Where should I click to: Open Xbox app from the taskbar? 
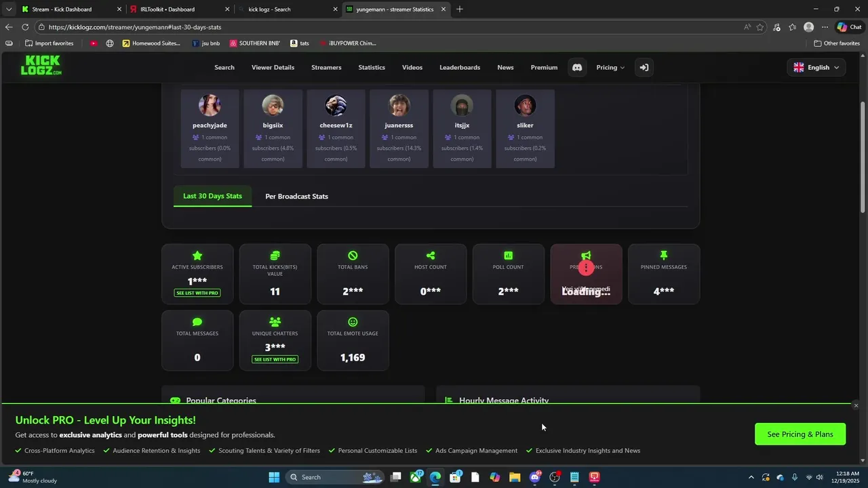click(416, 477)
